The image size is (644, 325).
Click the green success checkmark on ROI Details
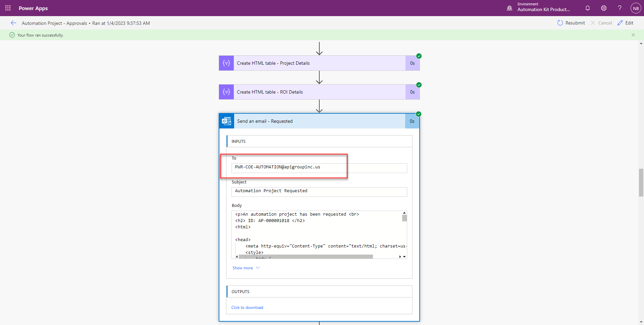pyautogui.click(x=419, y=85)
